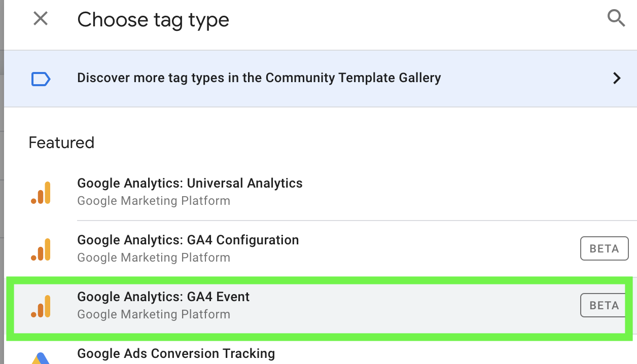
Task: Expand Community Template Gallery with right chevron
Action: click(617, 78)
